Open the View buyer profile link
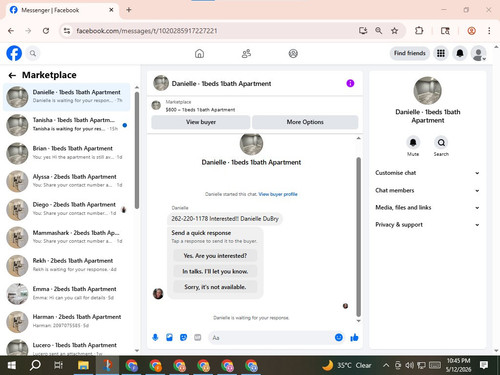This screenshot has height=375, width=500. coord(278,194)
